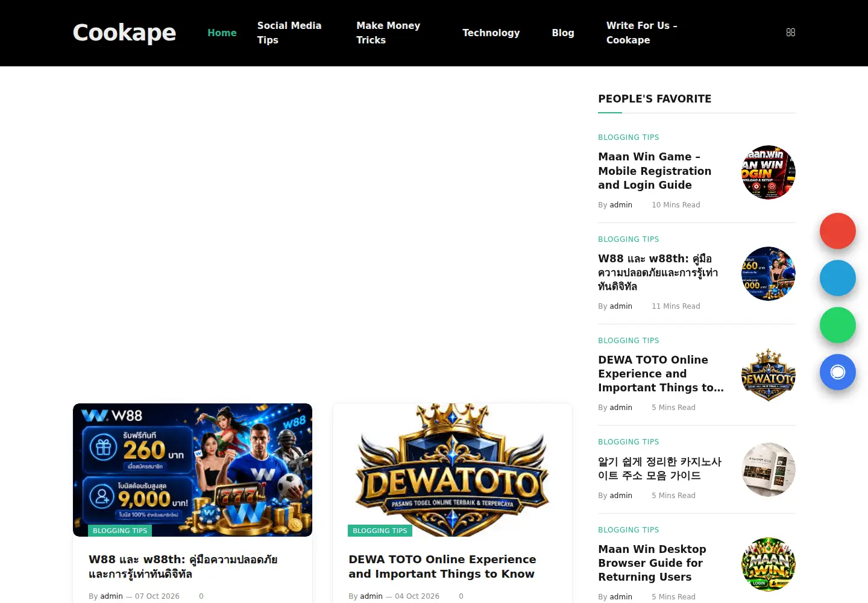Click the People's Favorite heading
This screenshot has width=868, height=603.
click(655, 99)
